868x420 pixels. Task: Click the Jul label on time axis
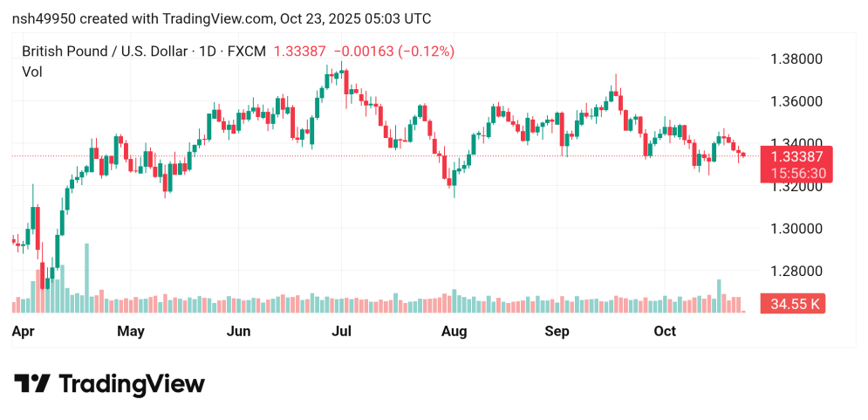342,332
